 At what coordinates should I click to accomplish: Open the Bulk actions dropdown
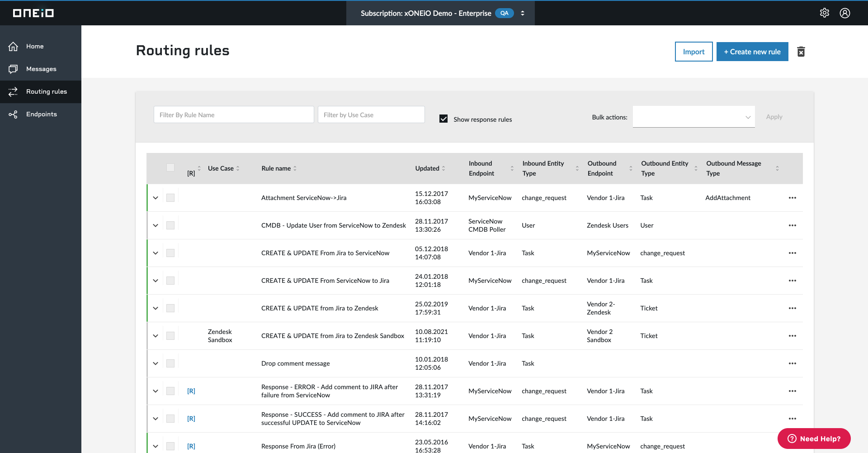(694, 117)
